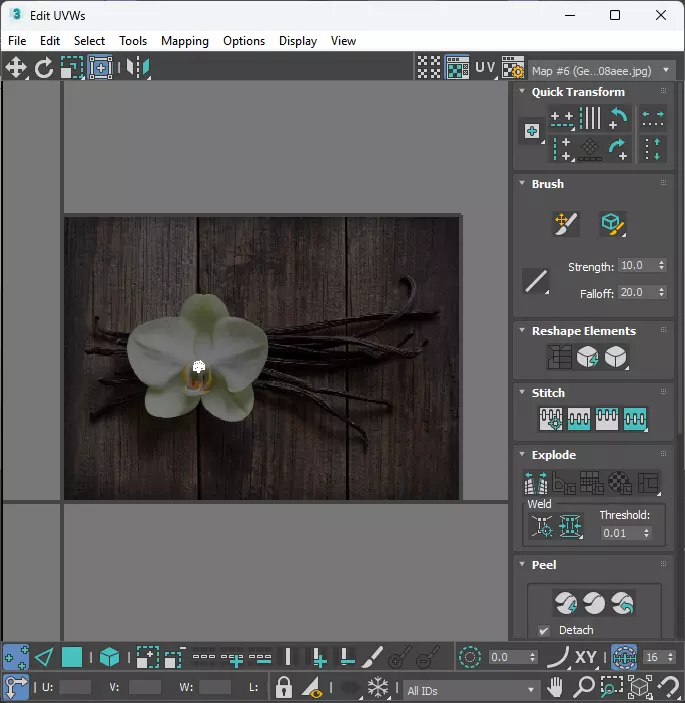Select Polygon sub-object mode square icon
This screenshot has width=685, height=703.
pyautogui.click(x=72, y=657)
